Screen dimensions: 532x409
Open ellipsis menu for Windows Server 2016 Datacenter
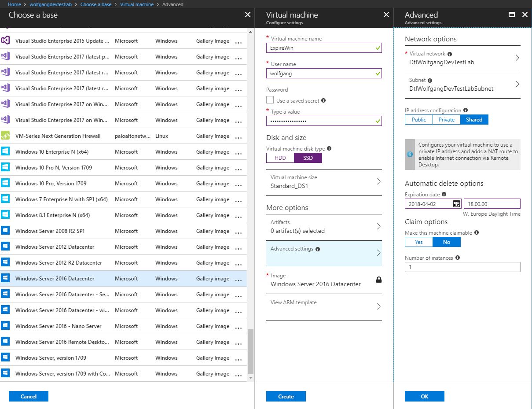(x=238, y=280)
